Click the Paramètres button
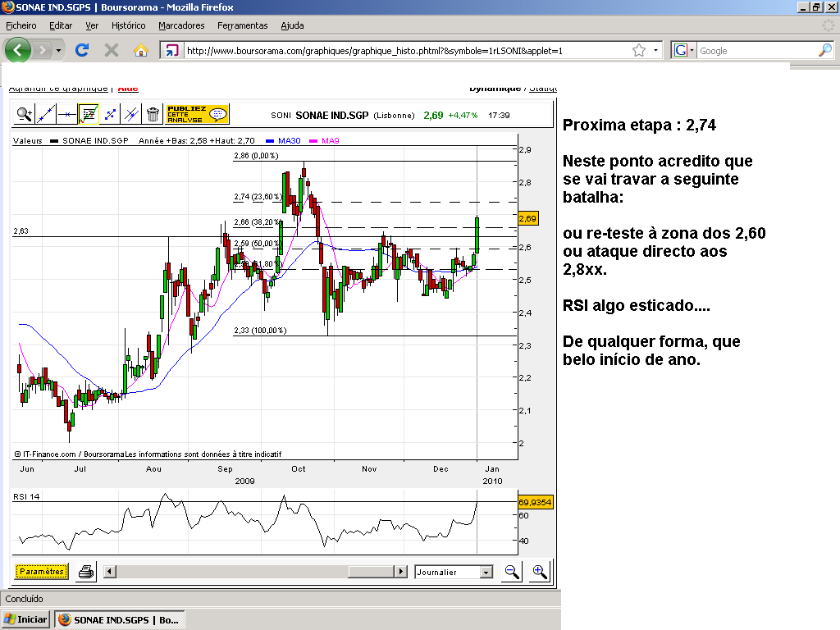 42,572
